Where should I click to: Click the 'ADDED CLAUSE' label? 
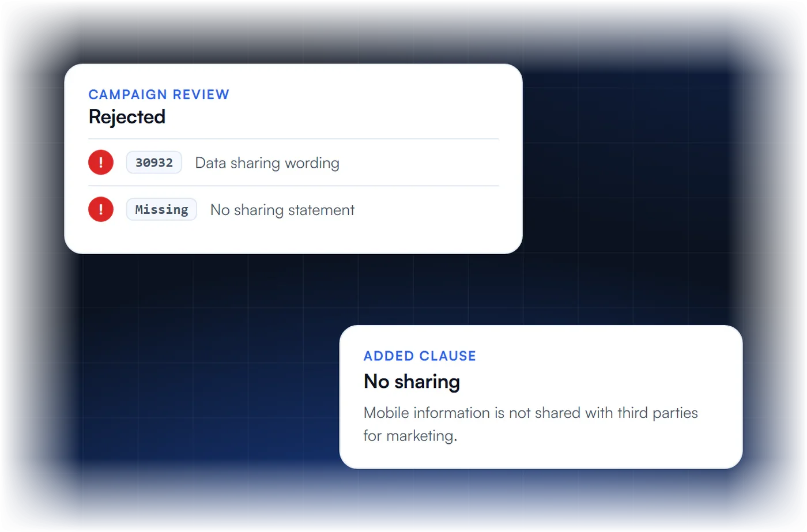click(x=420, y=356)
